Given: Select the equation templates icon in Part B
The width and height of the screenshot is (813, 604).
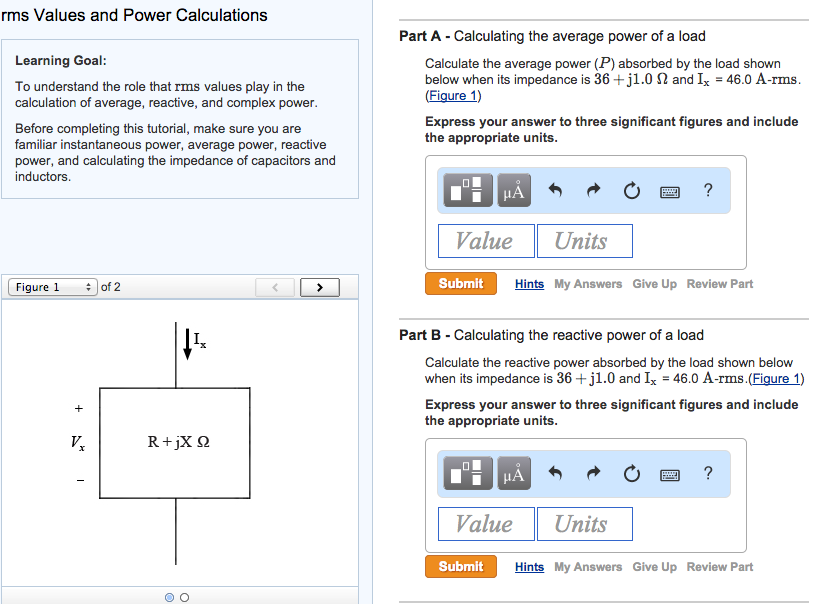Looking at the screenshot, I should [x=466, y=473].
